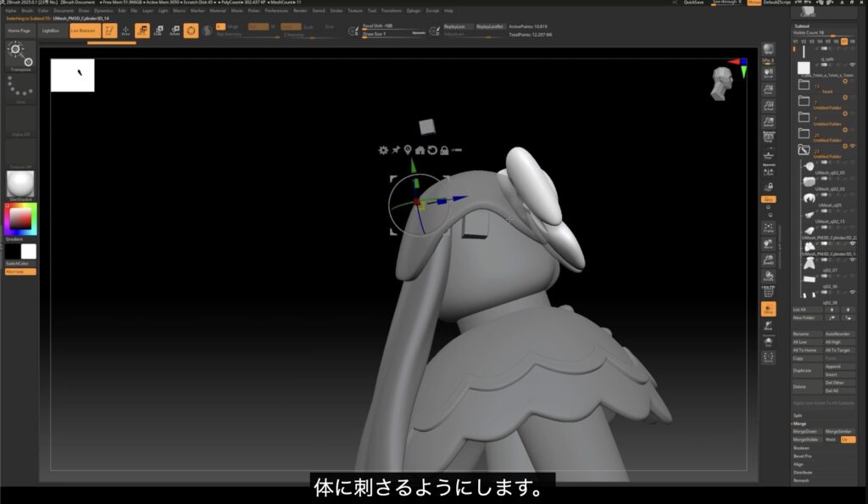
Task: Toggle the Line Fill PolyF wireframe icon
Action: (x=768, y=291)
